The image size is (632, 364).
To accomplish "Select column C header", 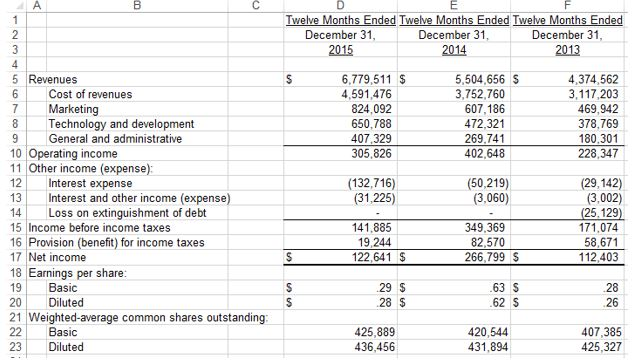I will [256, 6].
